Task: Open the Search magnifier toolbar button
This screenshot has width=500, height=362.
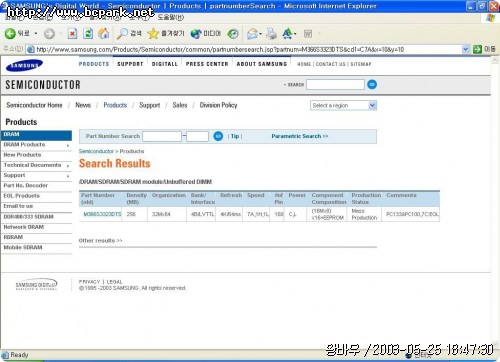Action: (x=129, y=33)
